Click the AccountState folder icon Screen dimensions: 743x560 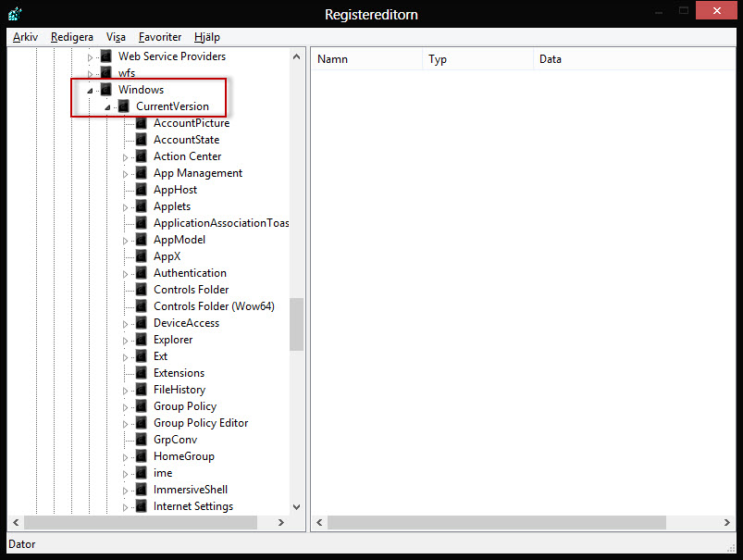pos(142,140)
